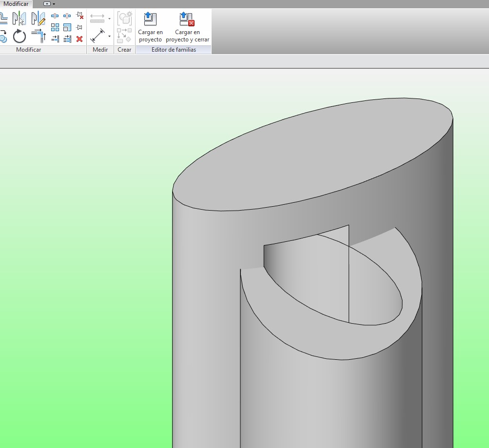Click the Trim/Extend to Corner tool
The image size is (489, 448).
tap(38, 36)
